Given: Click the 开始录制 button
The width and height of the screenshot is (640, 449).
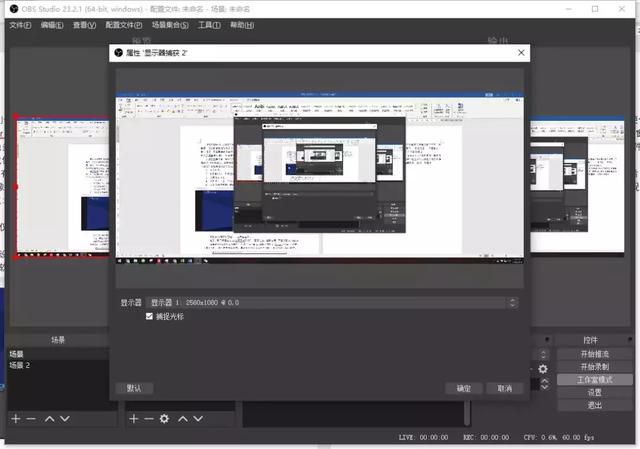Looking at the screenshot, I should pyautogui.click(x=594, y=367).
